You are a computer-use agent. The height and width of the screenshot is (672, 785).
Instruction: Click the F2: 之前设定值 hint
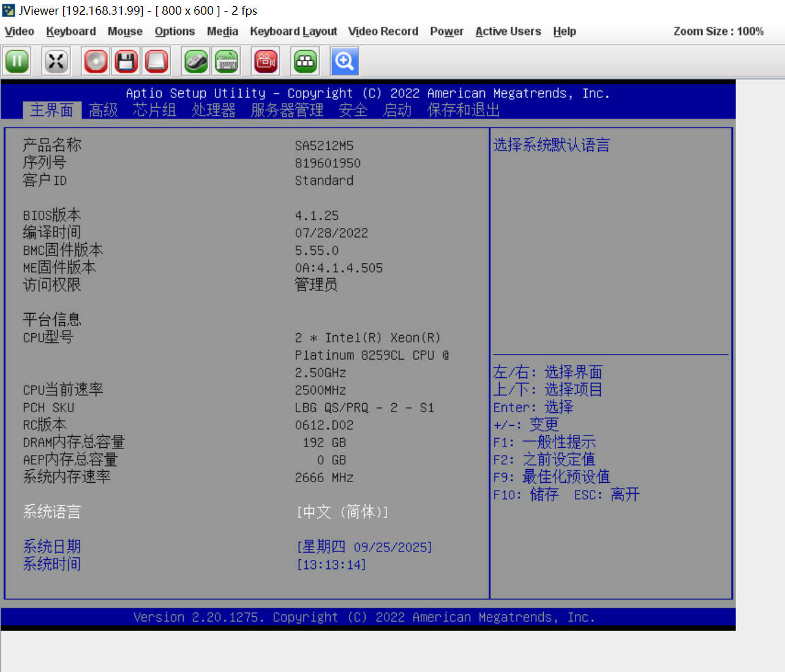[x=544, y=459]
